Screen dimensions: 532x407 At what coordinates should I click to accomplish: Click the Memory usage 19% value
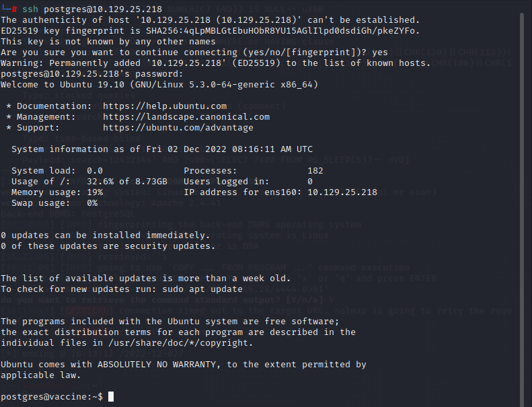(x=95, y=192)
